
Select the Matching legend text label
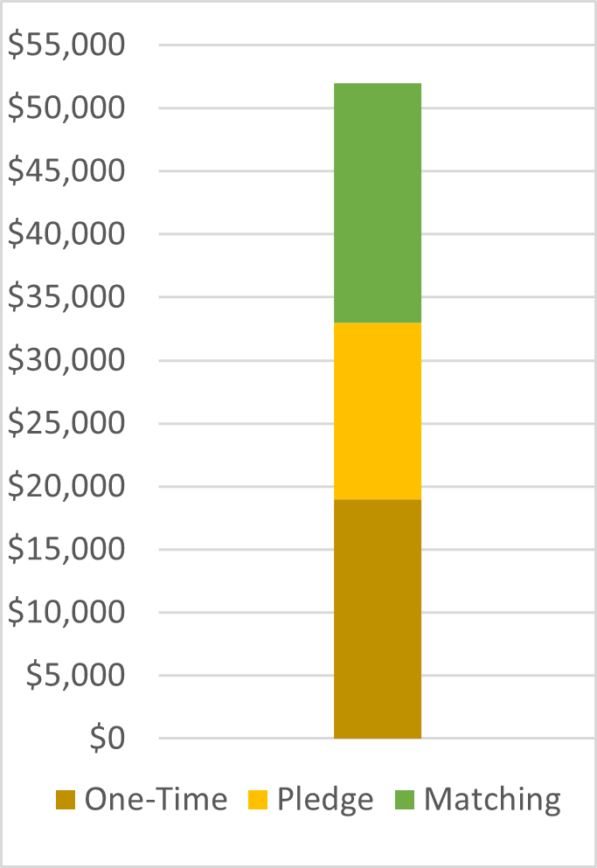click(492, 800)
